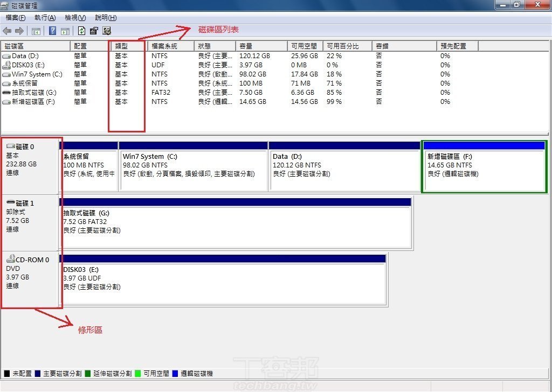Image resolution: width=552 pixels, height=392 pixels.
Task: Sort by the 容量 column header
Action: tap(261, 46)
